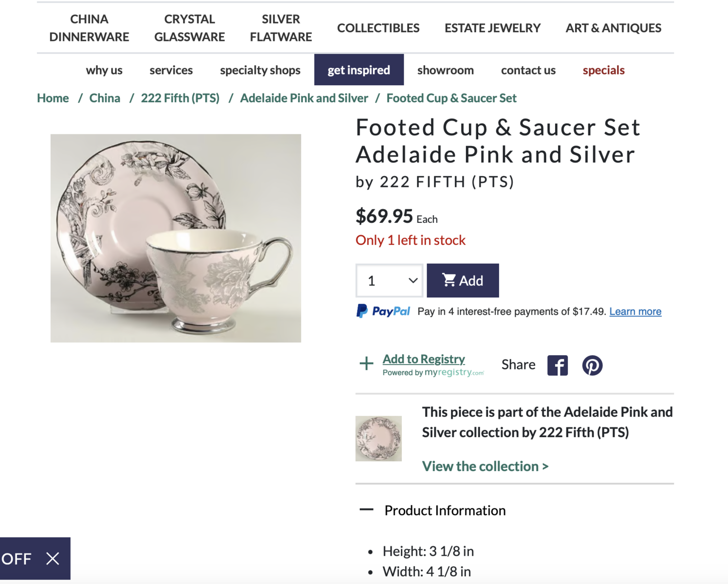The height and width of the screenshot is (584, 728).
Task: Click the cup and saucer product image
Action: pos(176,238)
